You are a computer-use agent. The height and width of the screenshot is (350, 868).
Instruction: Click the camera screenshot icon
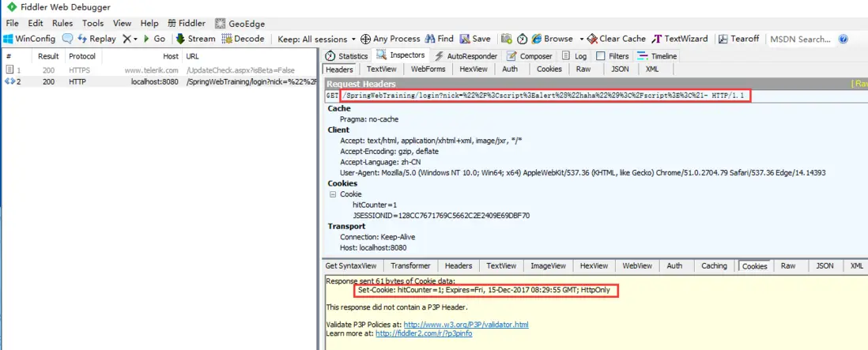coord(506,39)
